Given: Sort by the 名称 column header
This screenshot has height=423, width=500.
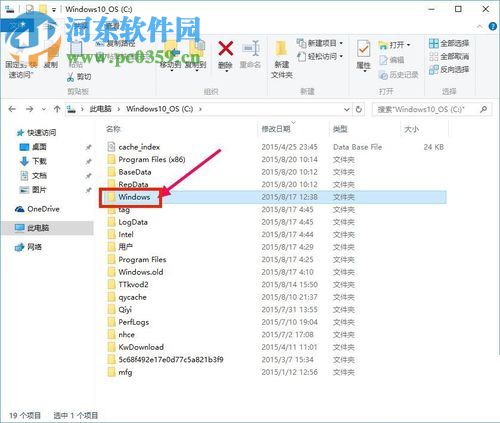Looking at the screenshot, I should pos(113,129).
